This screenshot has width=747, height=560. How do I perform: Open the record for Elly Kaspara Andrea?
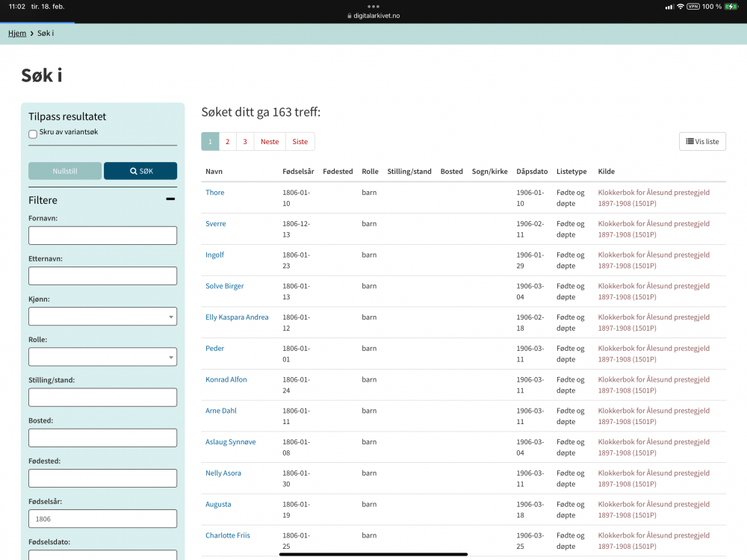click(237, 317)
